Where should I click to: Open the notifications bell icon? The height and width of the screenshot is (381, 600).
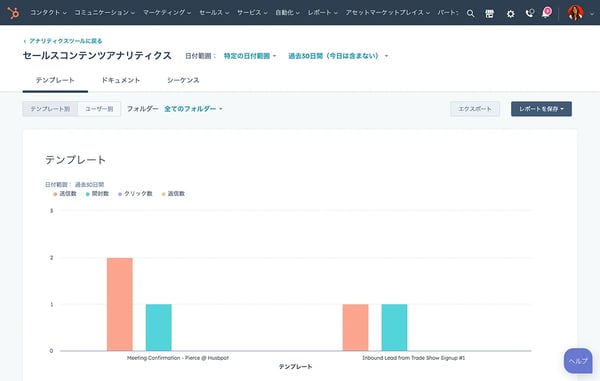(x=546, y=13)
